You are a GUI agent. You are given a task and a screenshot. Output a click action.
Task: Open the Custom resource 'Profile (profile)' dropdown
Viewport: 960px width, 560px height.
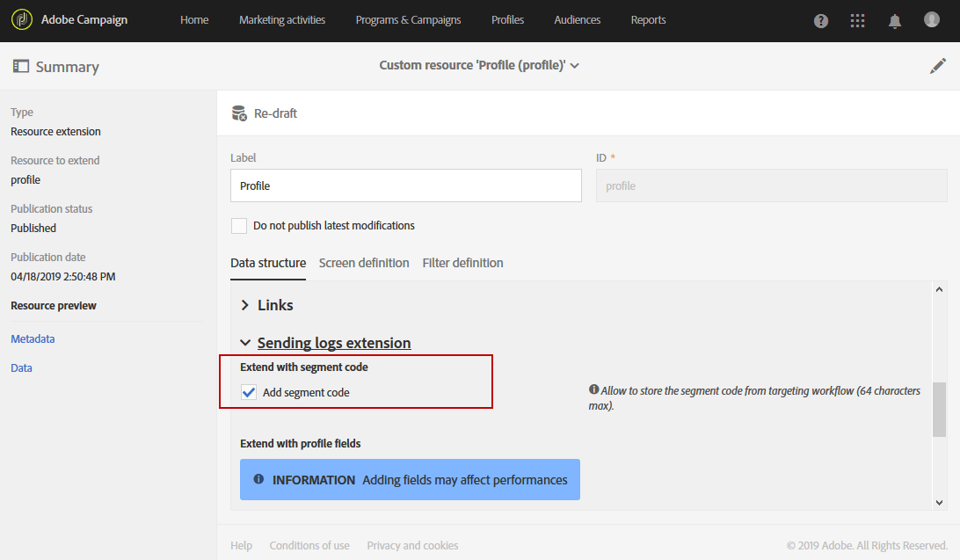pos(479,65)
